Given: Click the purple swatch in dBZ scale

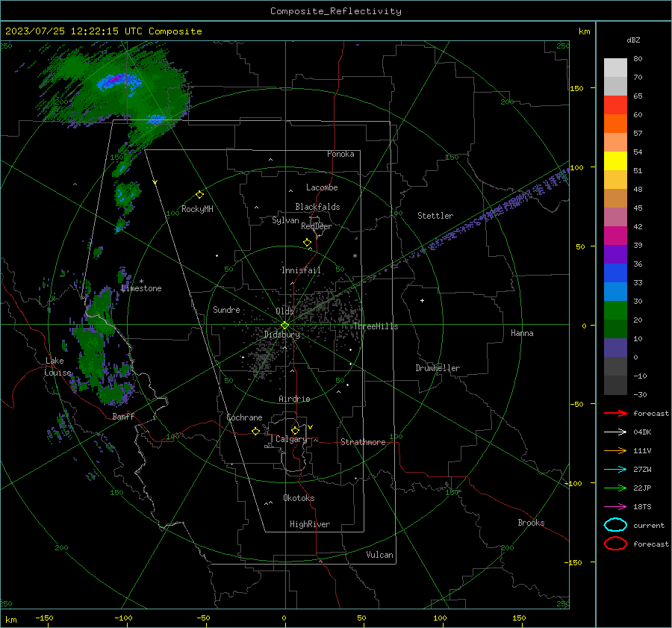Looking at the screenshot, I should pyautogui.click(x=615, y=254).
